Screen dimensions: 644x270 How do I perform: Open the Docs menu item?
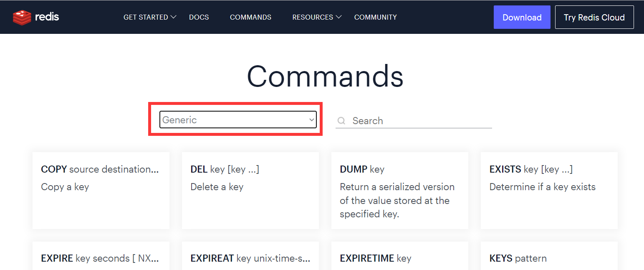199,17
